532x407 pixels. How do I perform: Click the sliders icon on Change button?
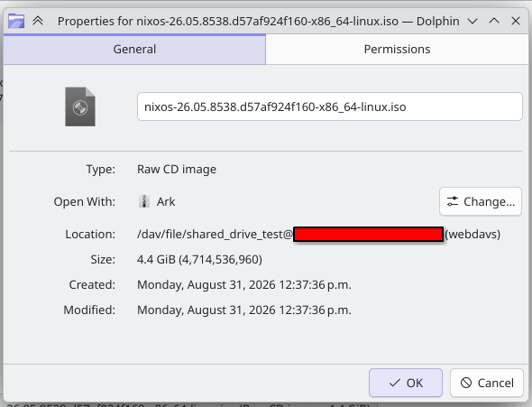click(x=453, y=201)
